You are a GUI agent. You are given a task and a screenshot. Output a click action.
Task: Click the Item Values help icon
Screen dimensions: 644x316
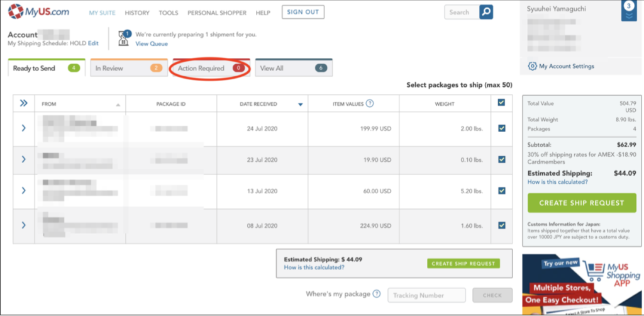370,104
